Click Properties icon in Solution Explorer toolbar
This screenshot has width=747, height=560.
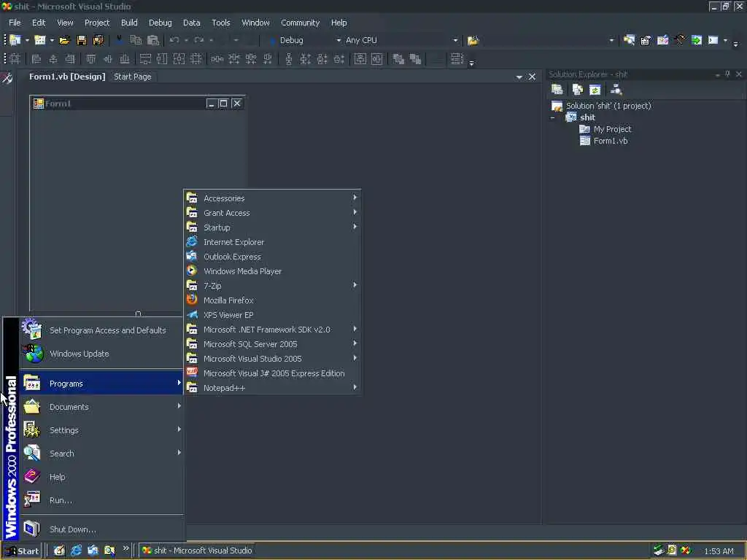pos(557,90)
